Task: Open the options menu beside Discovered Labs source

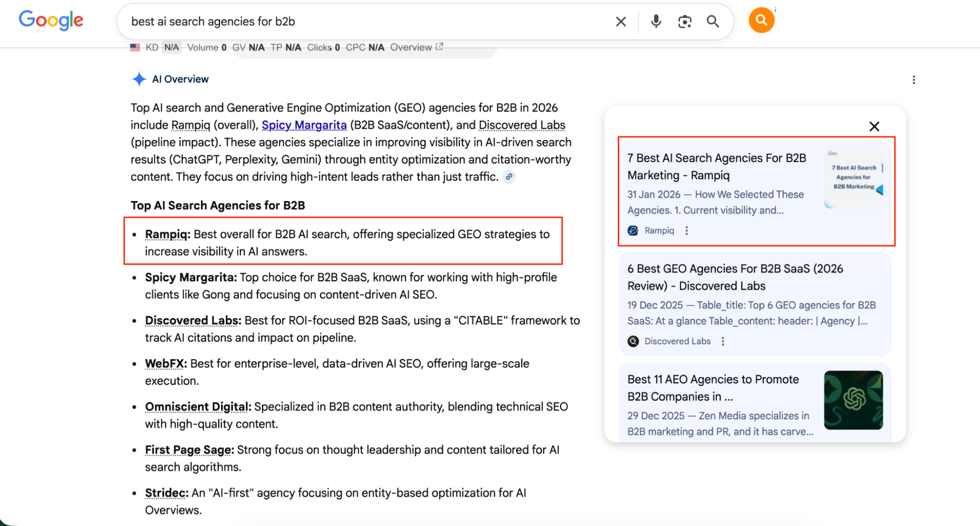Action: (x=723, y=341)
